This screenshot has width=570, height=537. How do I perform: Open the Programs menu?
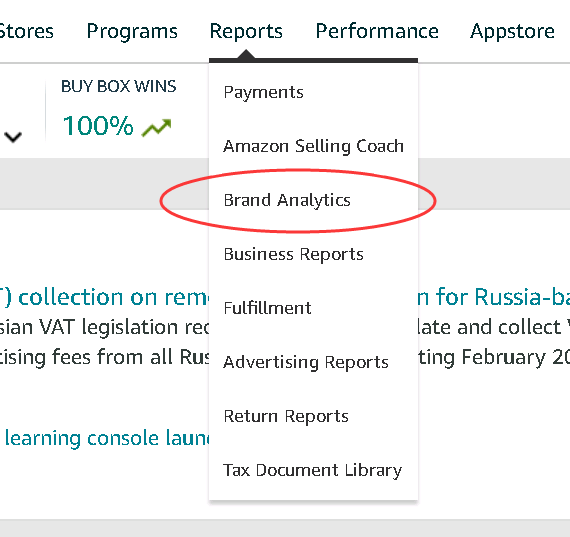tap(132, 31)
